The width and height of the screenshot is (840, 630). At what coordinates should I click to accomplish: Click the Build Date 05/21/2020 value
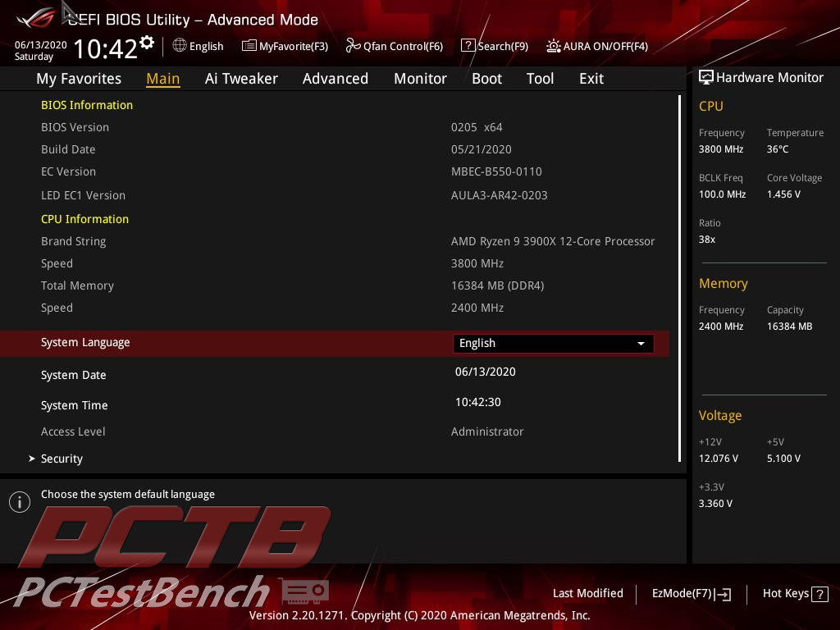click(x=481, y=149)
